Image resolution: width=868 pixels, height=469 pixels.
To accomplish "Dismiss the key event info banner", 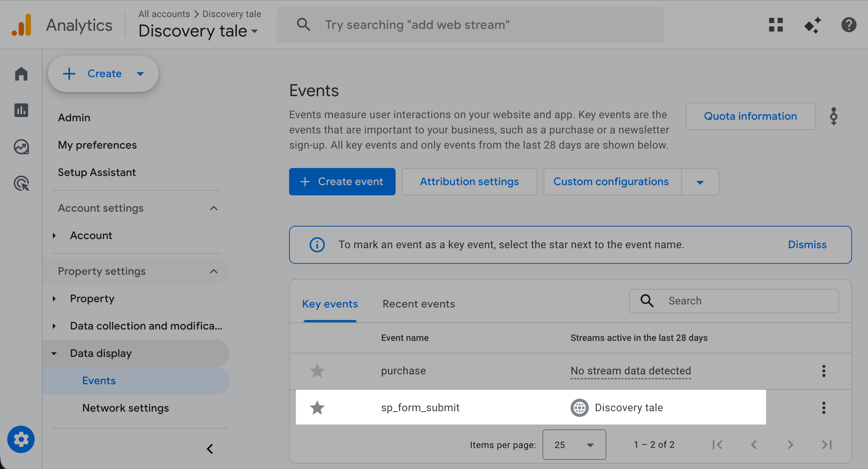I will pos(807,245).
